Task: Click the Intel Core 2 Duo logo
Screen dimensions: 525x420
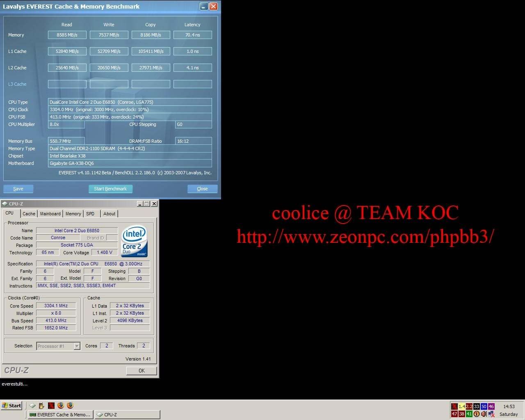Action: [x=134, y=242]
